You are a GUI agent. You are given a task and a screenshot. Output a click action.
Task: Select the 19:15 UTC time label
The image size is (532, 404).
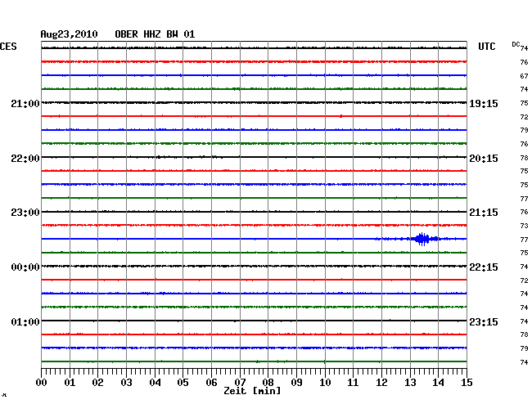click(x=484, y=103)
